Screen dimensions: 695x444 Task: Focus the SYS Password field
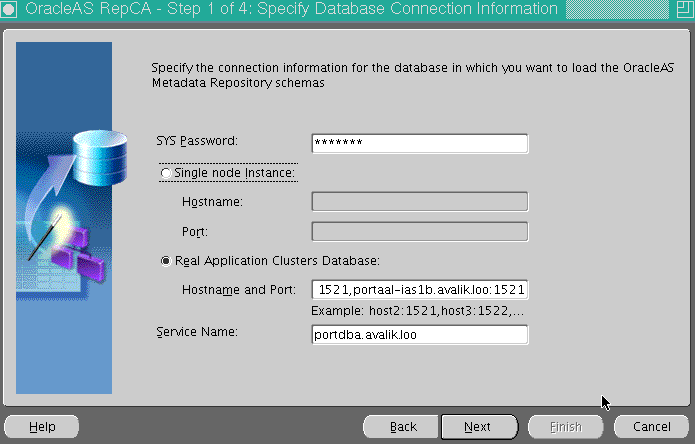(420, 143)
